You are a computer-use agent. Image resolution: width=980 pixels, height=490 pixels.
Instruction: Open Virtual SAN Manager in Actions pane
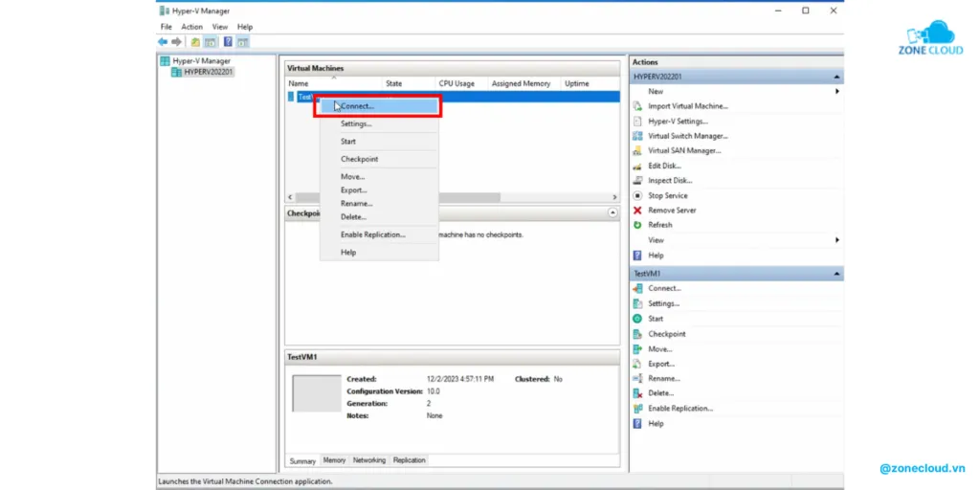pos(684,150)
